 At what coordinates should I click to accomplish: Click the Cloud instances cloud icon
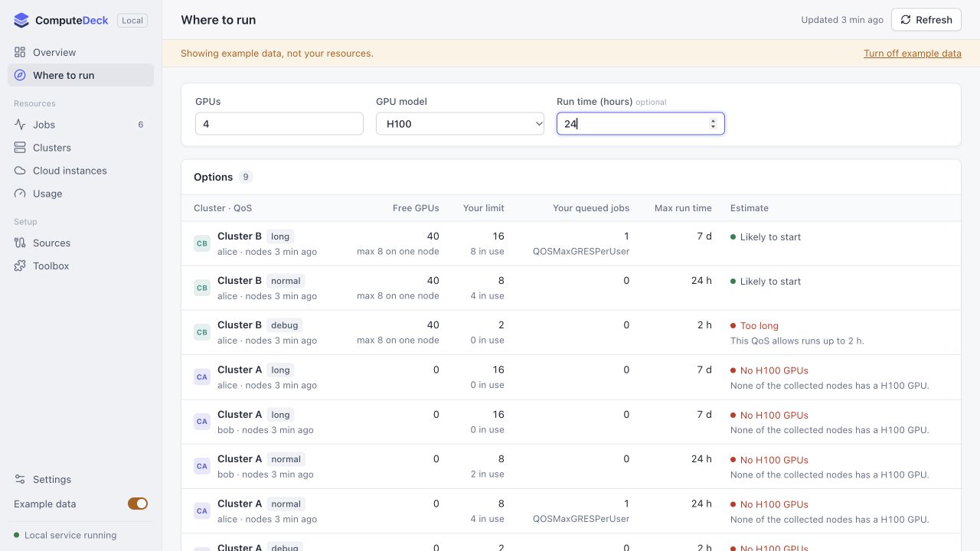pos(20,171)
